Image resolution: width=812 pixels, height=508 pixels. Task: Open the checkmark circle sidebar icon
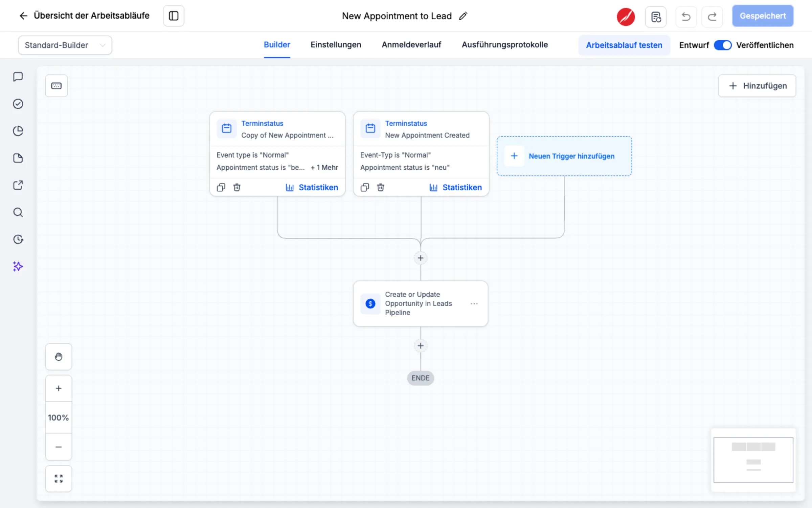[18, 104]
